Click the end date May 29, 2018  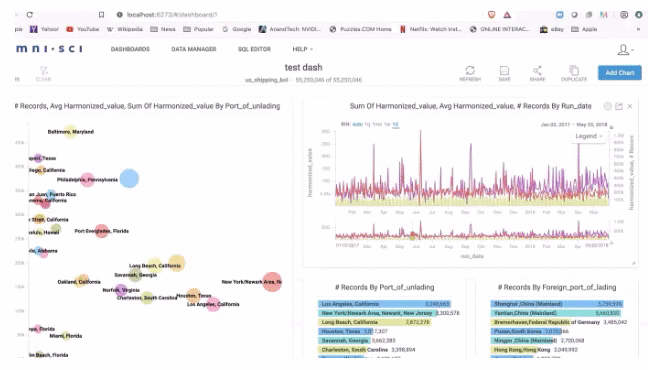592,124
